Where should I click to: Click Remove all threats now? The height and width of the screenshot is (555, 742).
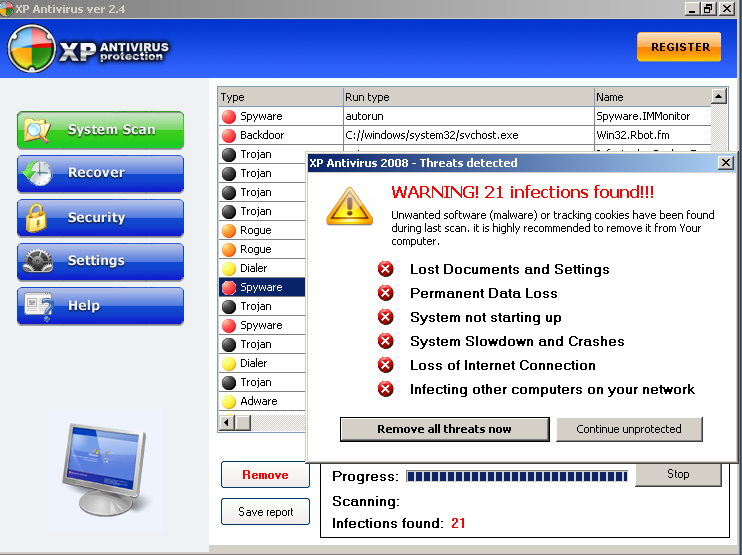point(444,429)
